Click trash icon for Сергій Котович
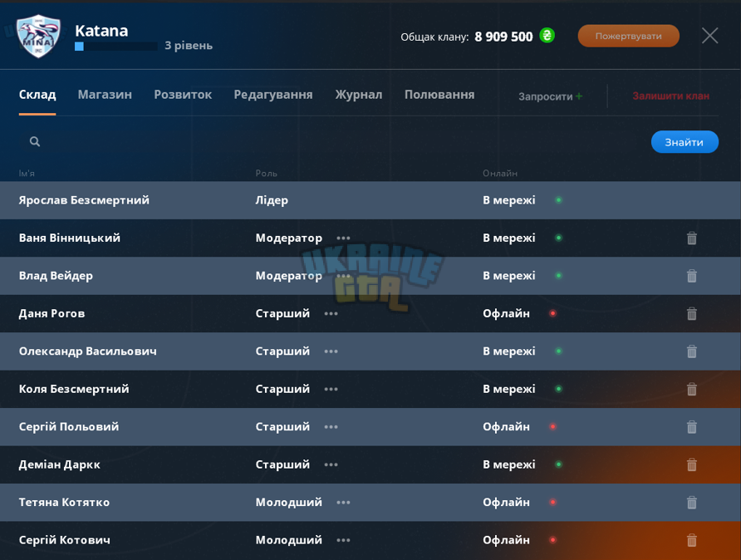Viewport: 741px width, 560px height. [691, 540]
